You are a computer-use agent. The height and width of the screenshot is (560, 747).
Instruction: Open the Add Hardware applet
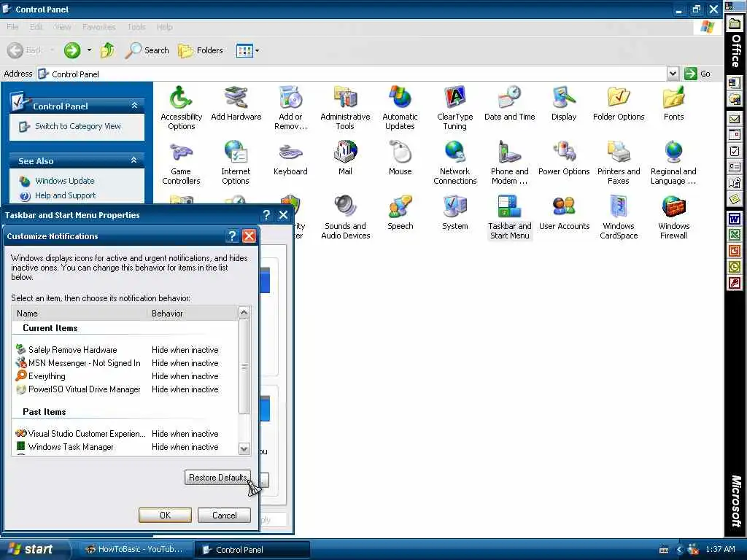tap(236, 104)
